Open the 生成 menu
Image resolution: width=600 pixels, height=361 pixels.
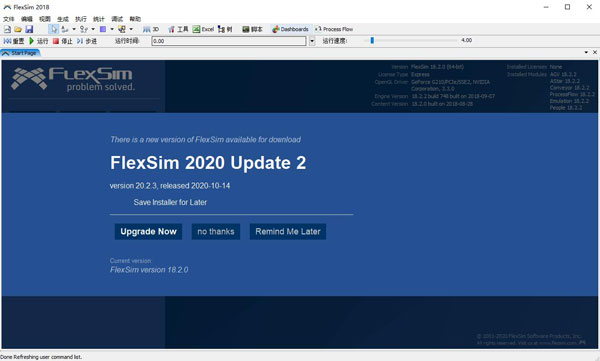click(x=63, y=19)
